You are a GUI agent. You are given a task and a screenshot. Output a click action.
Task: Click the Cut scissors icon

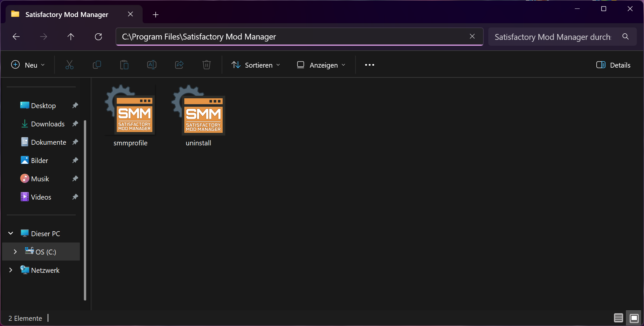click(70, 65)
